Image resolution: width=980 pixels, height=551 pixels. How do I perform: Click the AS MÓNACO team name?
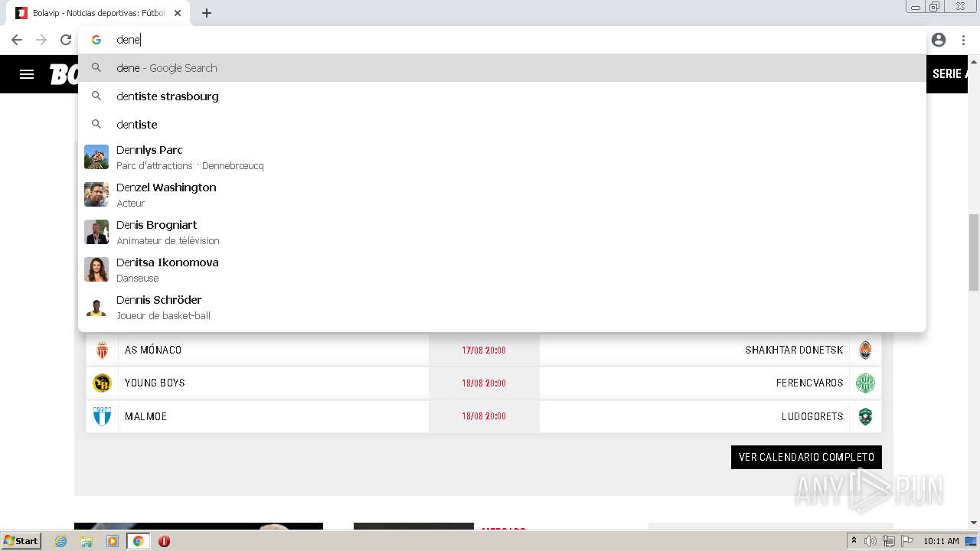coord(153,350)
